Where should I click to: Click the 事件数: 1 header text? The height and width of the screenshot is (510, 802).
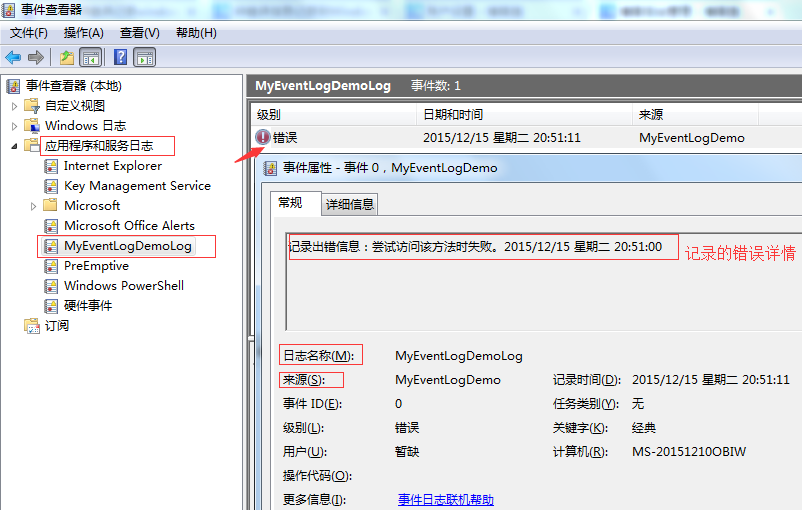(436, 86)
